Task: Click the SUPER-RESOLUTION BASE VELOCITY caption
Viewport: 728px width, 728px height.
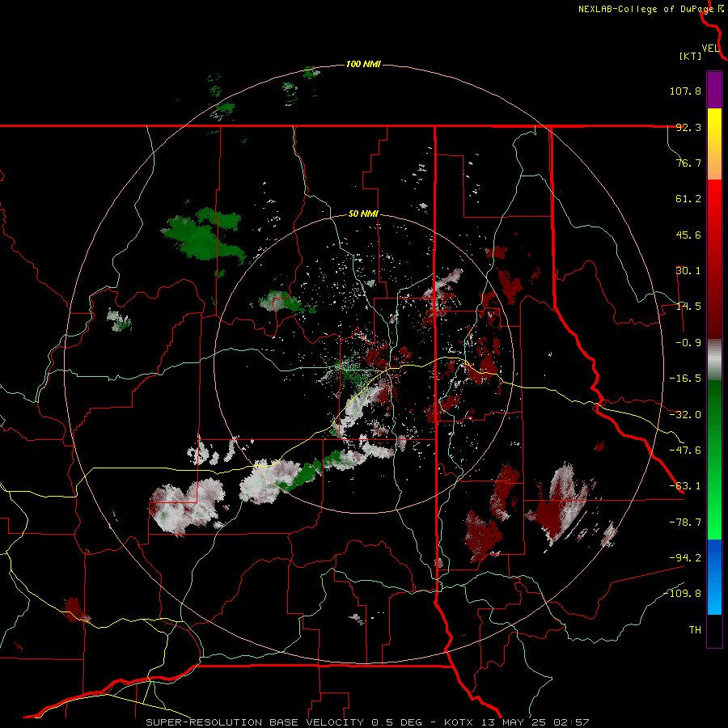Action: pos(368,722)
